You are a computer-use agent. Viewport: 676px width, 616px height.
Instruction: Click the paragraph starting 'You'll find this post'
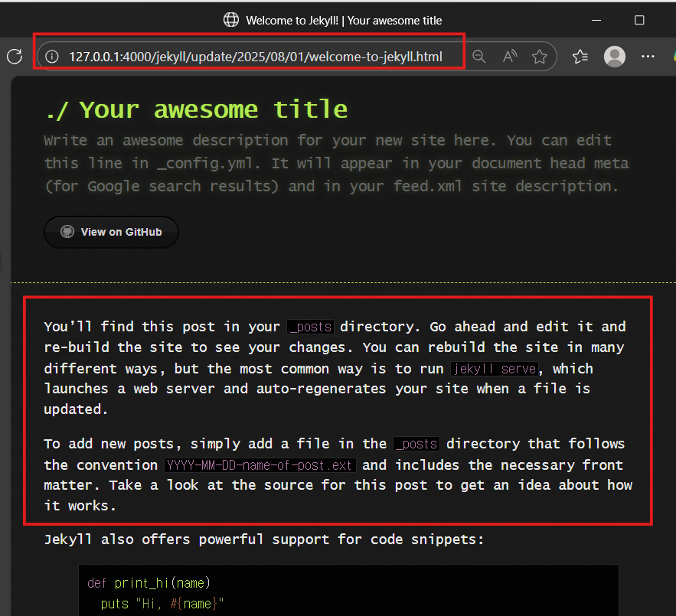tap(335, 368)
